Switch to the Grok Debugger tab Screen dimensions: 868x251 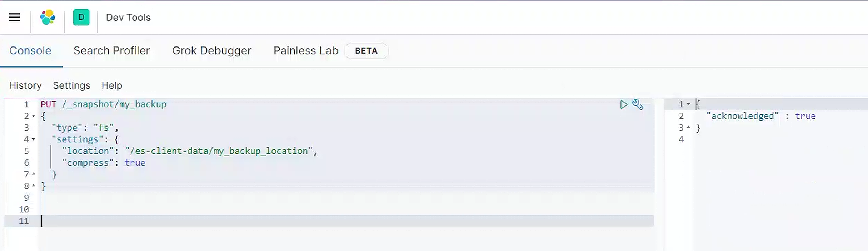pos(212,51)
